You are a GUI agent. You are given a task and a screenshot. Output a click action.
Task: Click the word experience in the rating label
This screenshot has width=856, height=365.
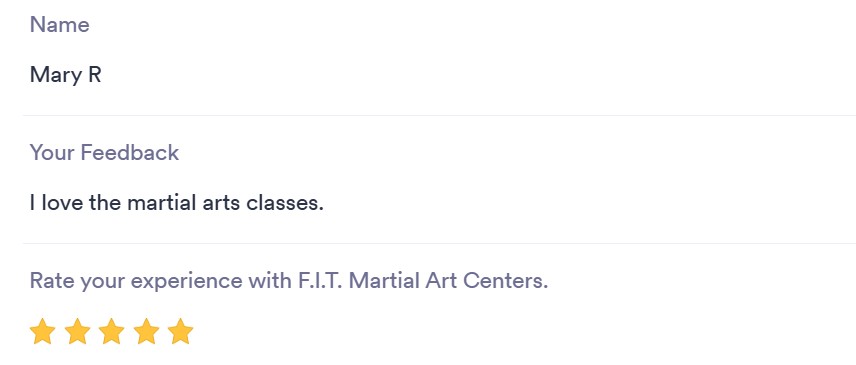[x=187, y=282]
